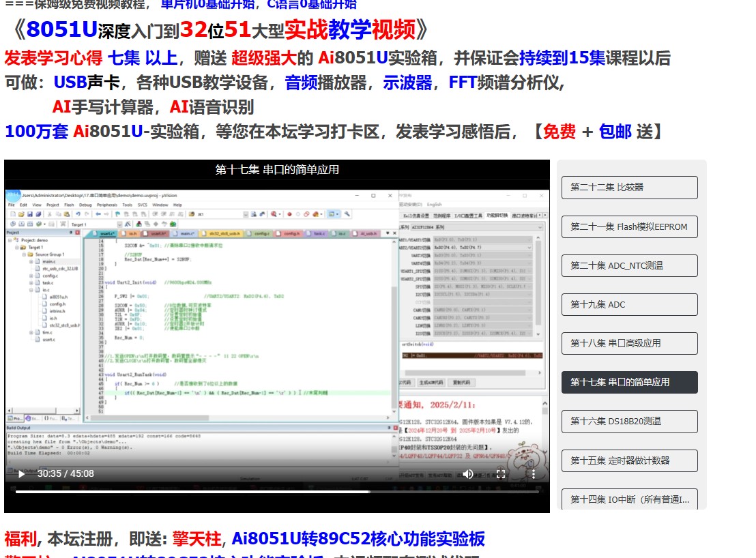Click the red 免费 text
Viewport: 756px width, 558px height.
559,131
